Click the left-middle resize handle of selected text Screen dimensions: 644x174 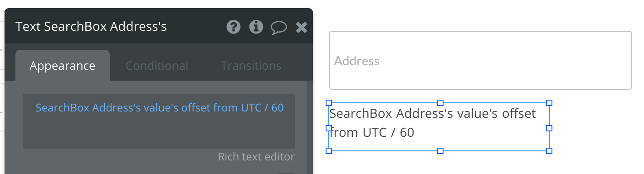click(x=329, y=128)
